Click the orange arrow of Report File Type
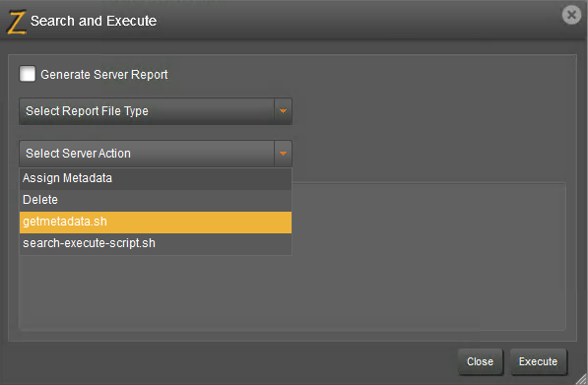Image resolution: width=588 pixels, height=385 pixels. tap(283, 111)
